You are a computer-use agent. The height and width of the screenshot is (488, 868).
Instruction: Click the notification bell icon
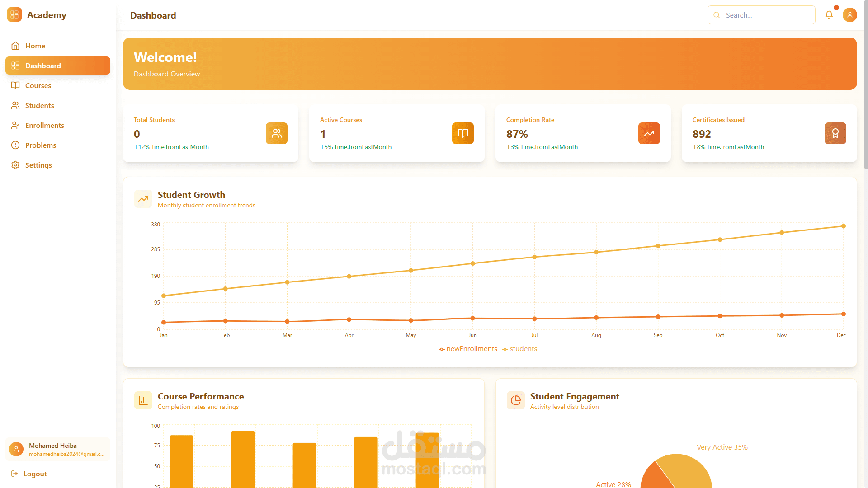[829, 15]
